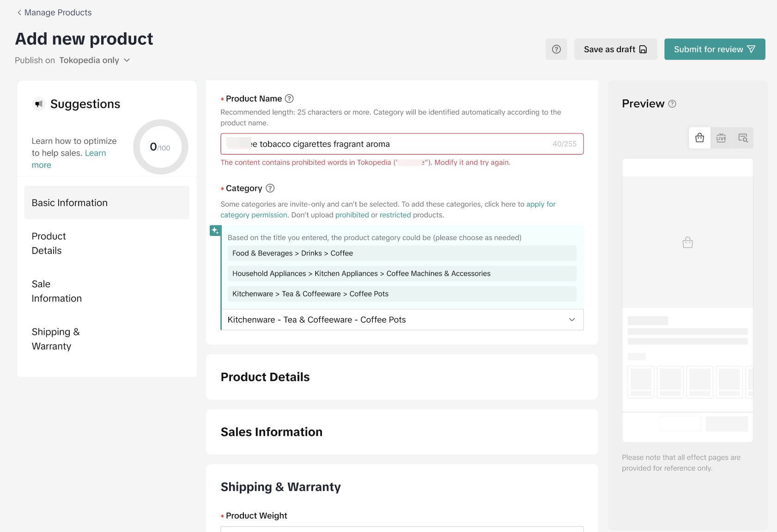777x532 pixels.
Task: Click the Preview help icon
Action: (x=672, y=104)
